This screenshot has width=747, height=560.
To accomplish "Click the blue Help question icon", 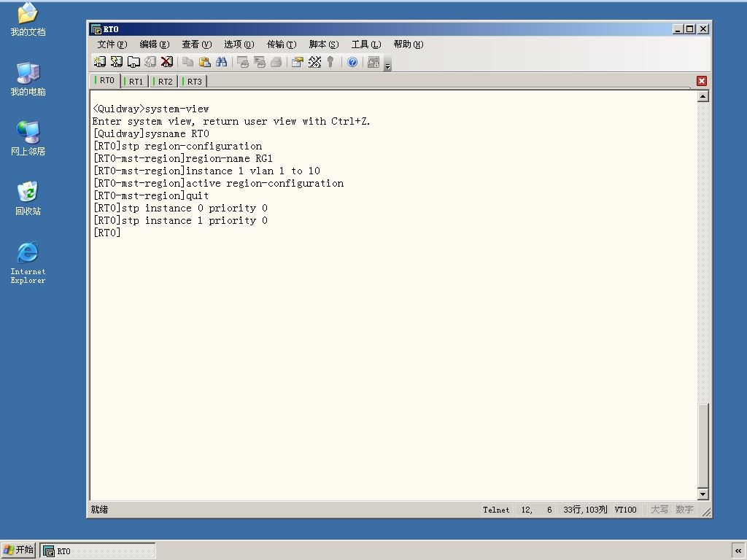I will click(x=352, y=62).
